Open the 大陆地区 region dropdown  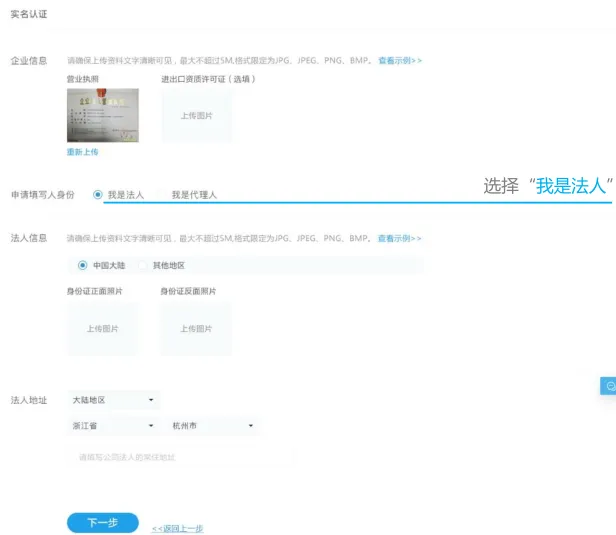pos(114,400)
